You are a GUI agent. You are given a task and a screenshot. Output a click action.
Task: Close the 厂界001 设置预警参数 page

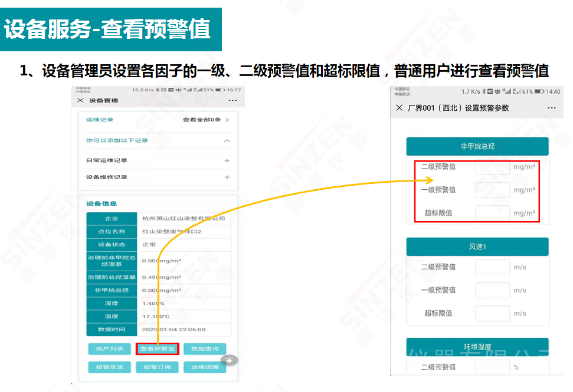click(x=400, y=108)
